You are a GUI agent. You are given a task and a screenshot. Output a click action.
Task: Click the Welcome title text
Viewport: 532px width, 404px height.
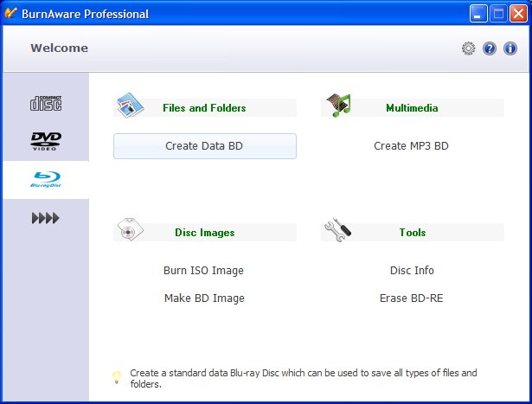pos(59,48)
